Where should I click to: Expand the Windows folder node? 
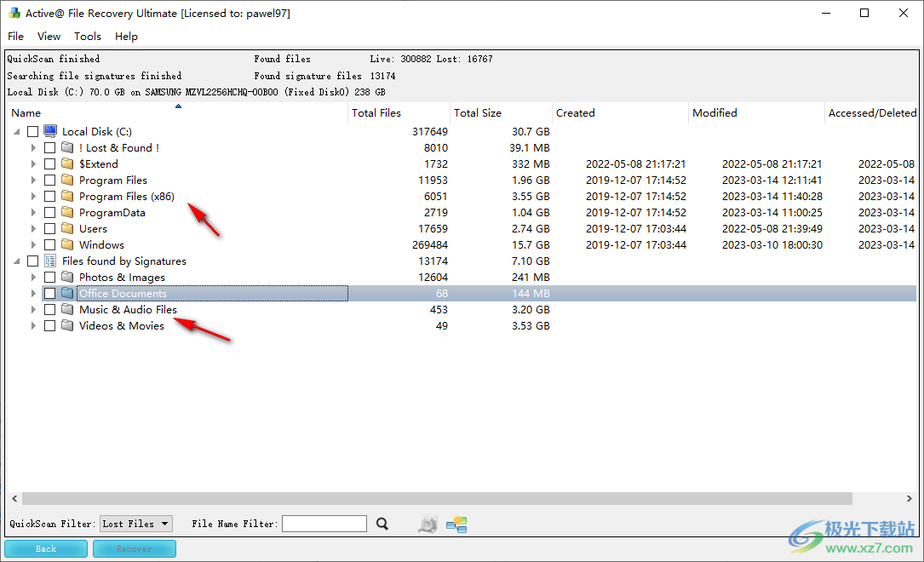click(x=33, y=244)
